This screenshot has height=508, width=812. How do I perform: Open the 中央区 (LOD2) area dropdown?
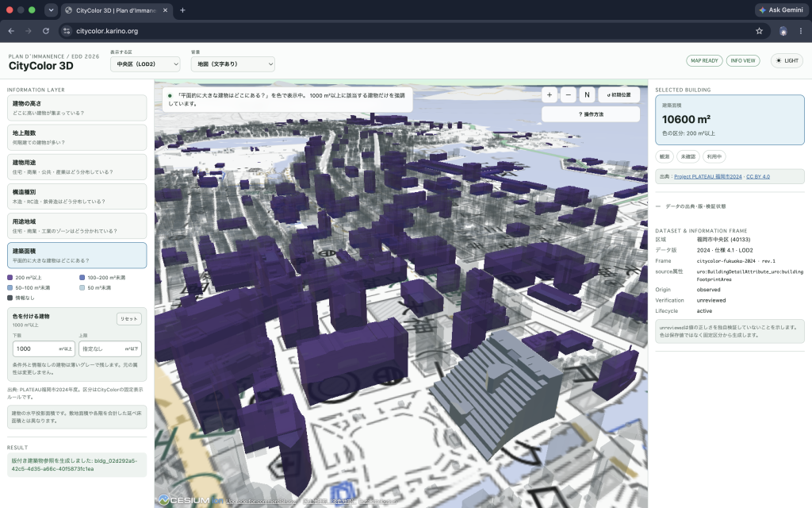[145, 64]
